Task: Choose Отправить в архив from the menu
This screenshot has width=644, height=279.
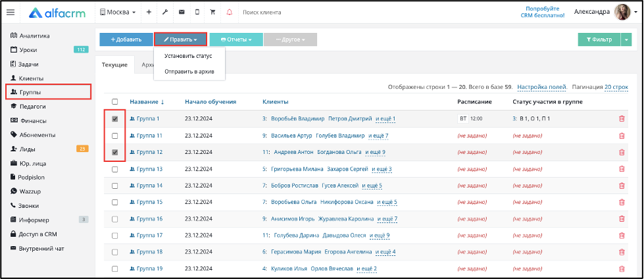Action: (x=189, y=72)
